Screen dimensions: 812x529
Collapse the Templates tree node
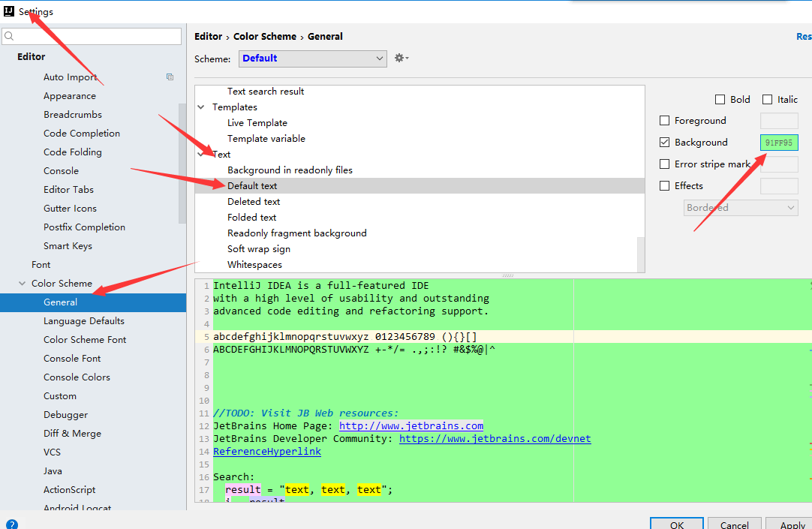tap(201, 107)
